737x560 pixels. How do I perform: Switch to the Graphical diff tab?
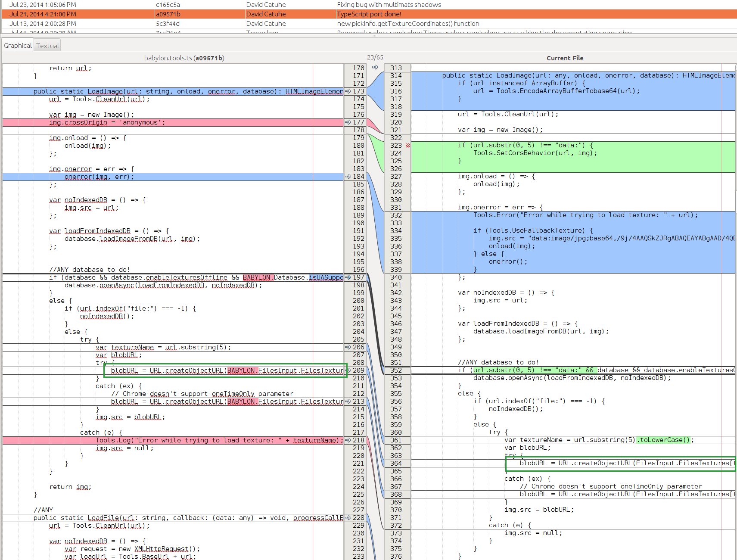(x=18, y=46)
